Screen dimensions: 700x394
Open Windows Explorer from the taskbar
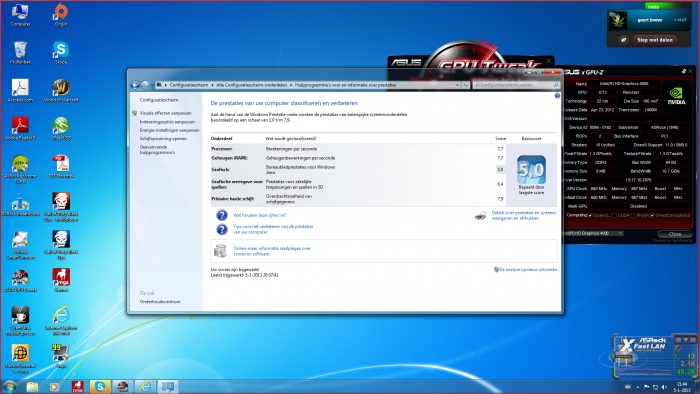point(32,386)
